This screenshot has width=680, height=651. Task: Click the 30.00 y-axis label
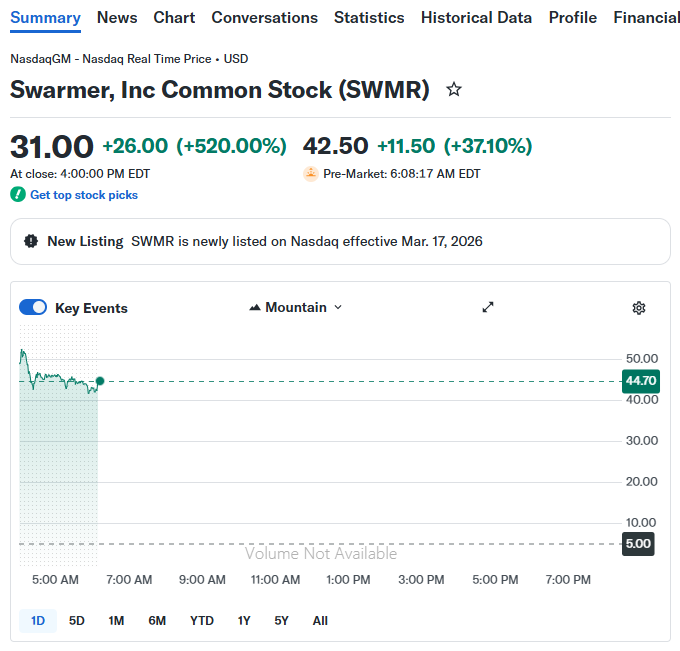(642, 441)
